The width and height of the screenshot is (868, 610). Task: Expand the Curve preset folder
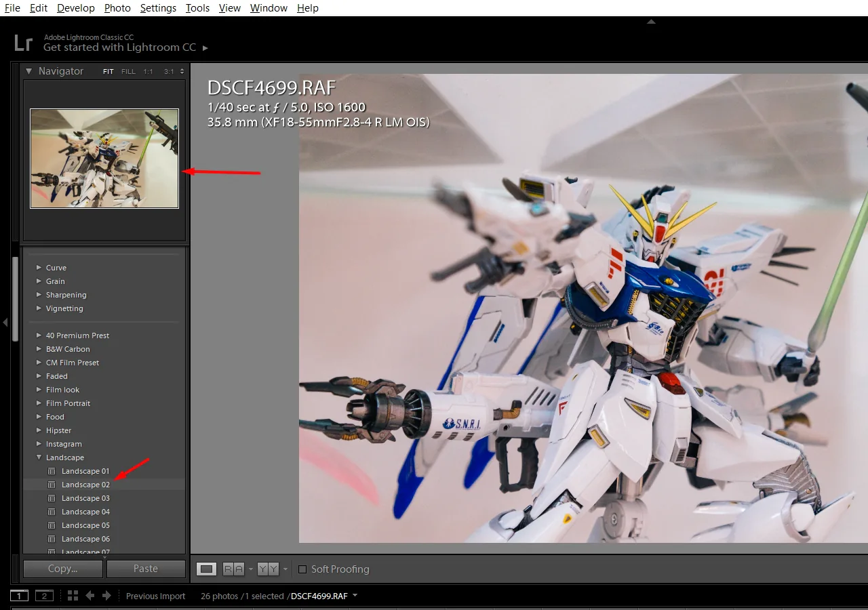[x=39, y=268]
